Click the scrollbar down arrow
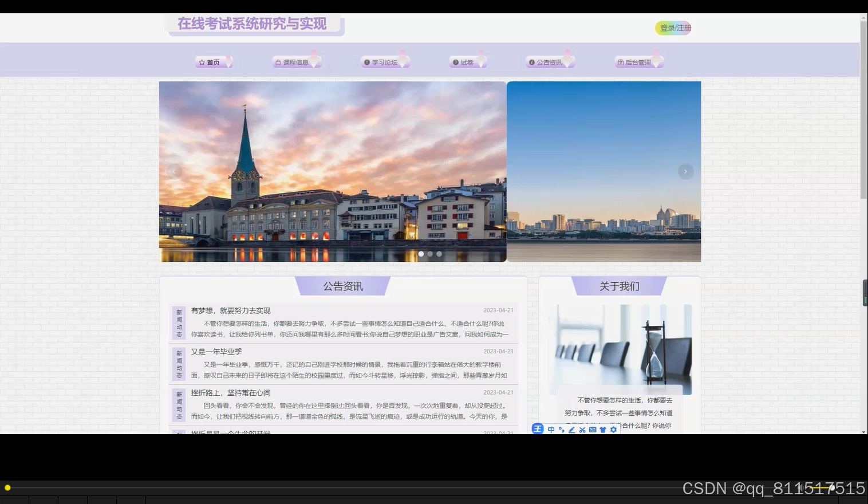Screen dimensions: 868x504 863,431
